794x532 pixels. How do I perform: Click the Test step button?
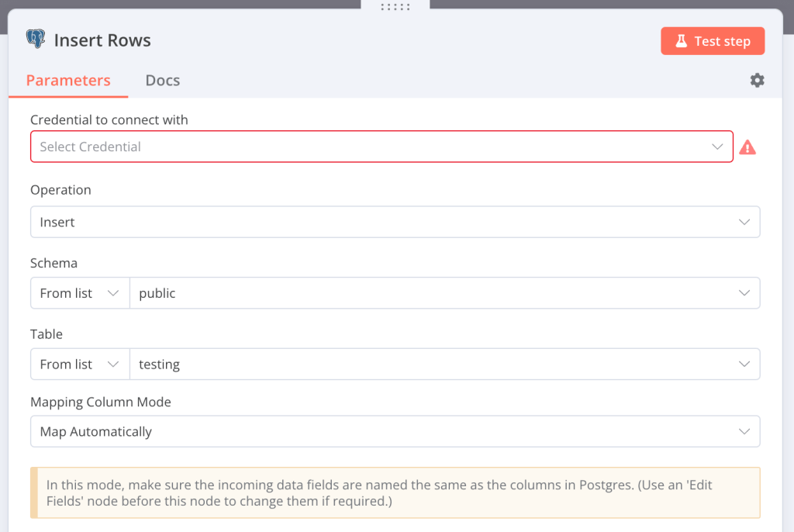pyautogui.click(x=713, y=40)
